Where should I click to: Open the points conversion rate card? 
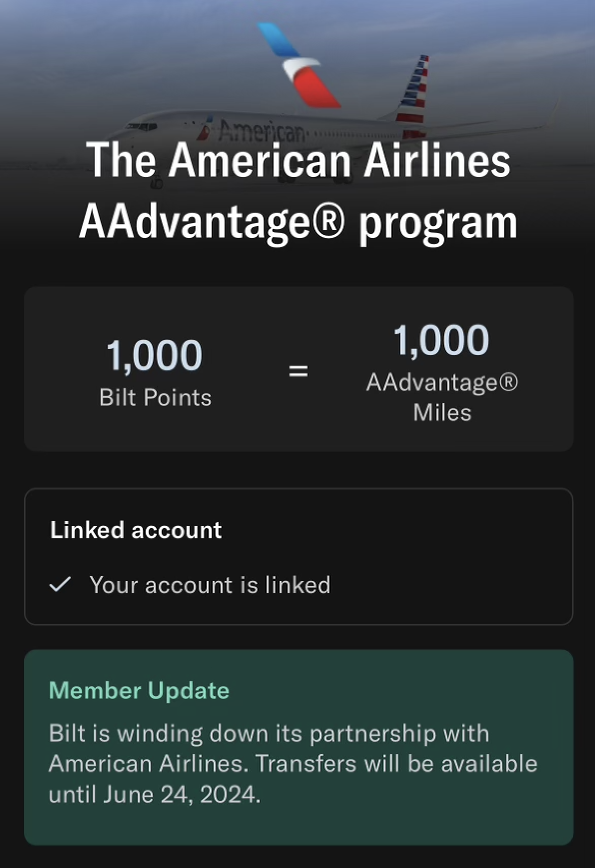click(299, 369)
